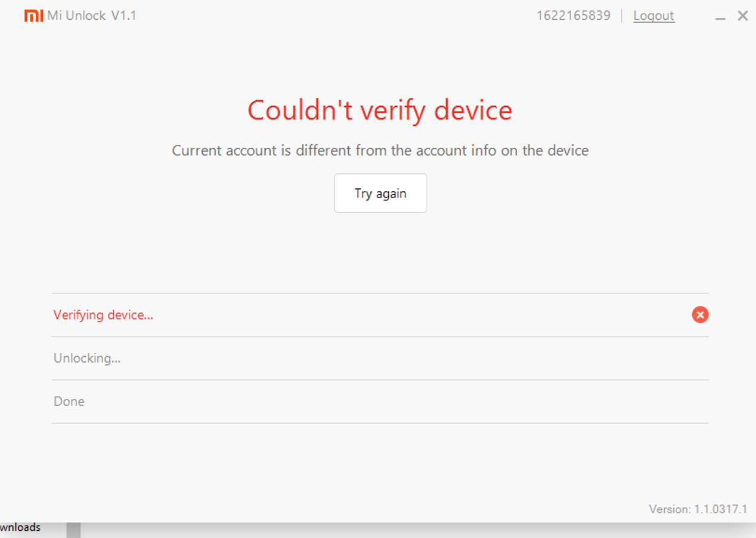This screenshot has height=538, width=756.
Task: Click the divider between account ID and Logout
Action: click(622, 16)
